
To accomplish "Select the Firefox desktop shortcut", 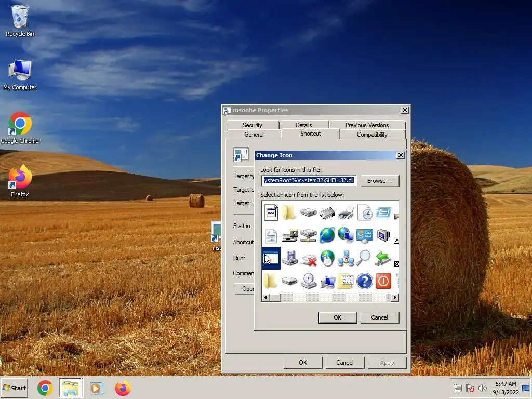I will (x=20, y=181).
